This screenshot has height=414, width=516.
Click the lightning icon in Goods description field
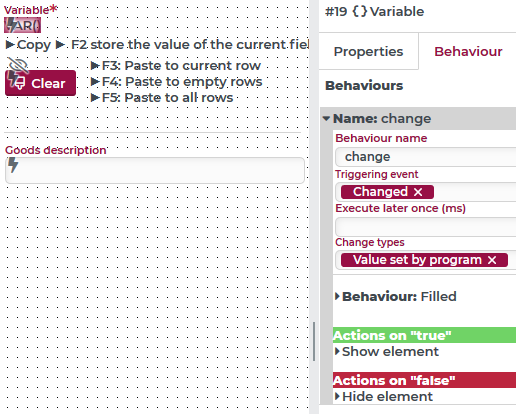pyautogui.click(x=13, y=165)
